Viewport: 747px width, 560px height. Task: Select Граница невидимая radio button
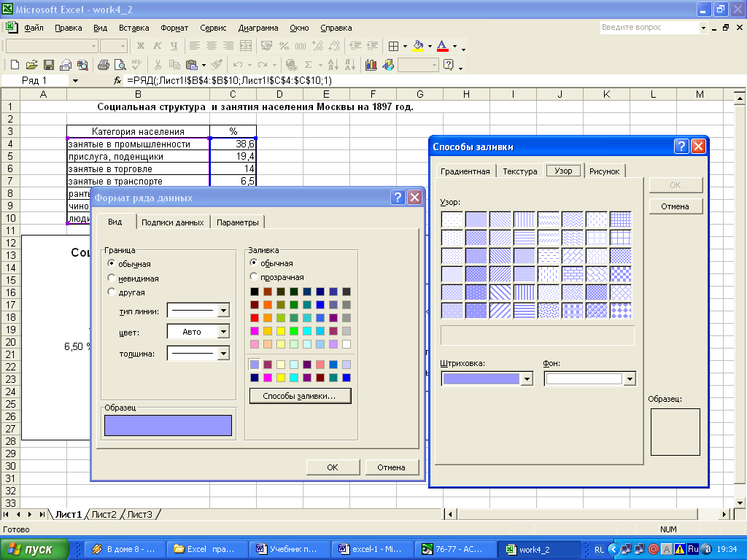click(111, 278)
